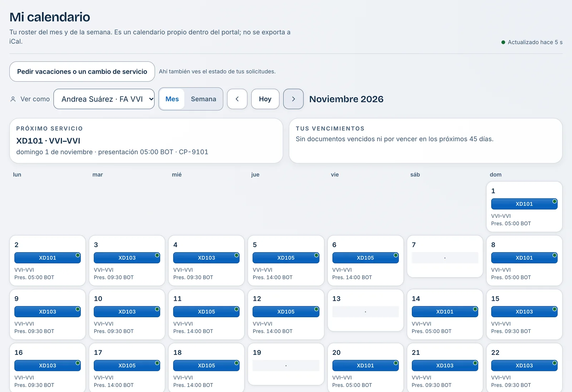Select the XD105 service on day 5

point(286,258)
